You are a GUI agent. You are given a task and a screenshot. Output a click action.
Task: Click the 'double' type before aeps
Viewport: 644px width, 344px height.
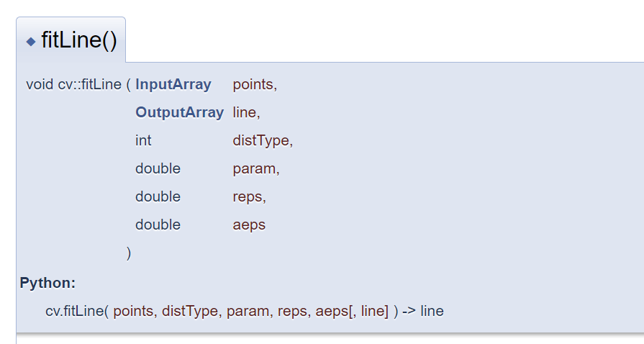158,225
